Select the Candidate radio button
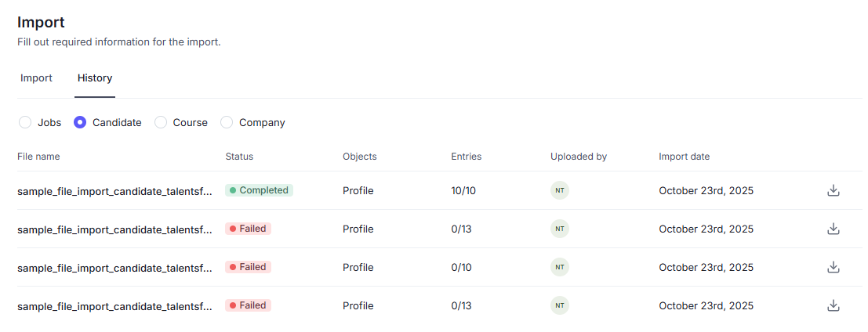The image size is (868, 332). coord(80,122)
